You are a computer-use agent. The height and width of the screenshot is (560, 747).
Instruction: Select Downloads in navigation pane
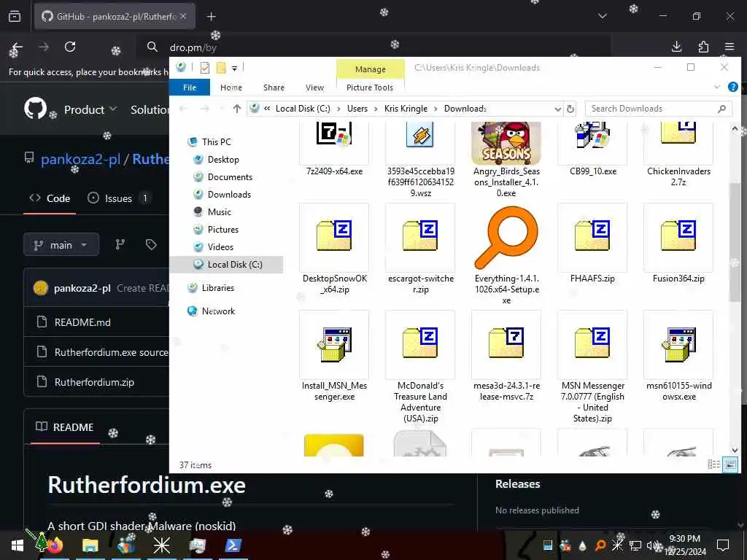pos(229,194)
